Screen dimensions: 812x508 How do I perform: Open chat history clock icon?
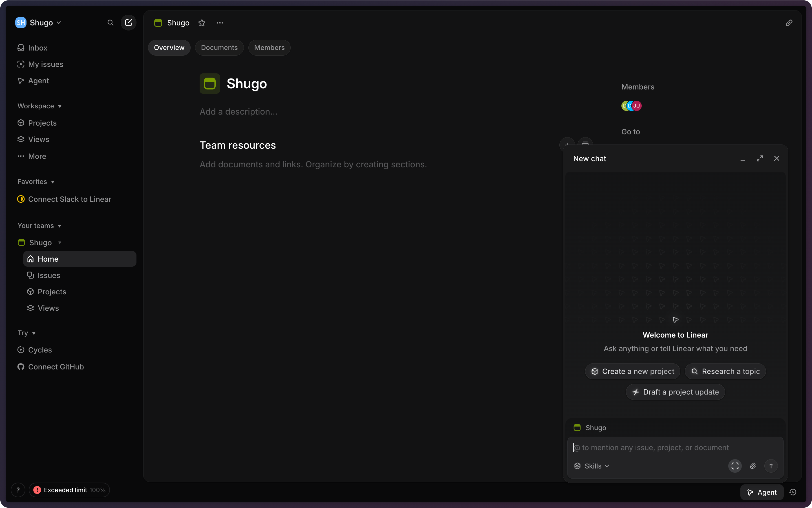[x=793, y=492]
